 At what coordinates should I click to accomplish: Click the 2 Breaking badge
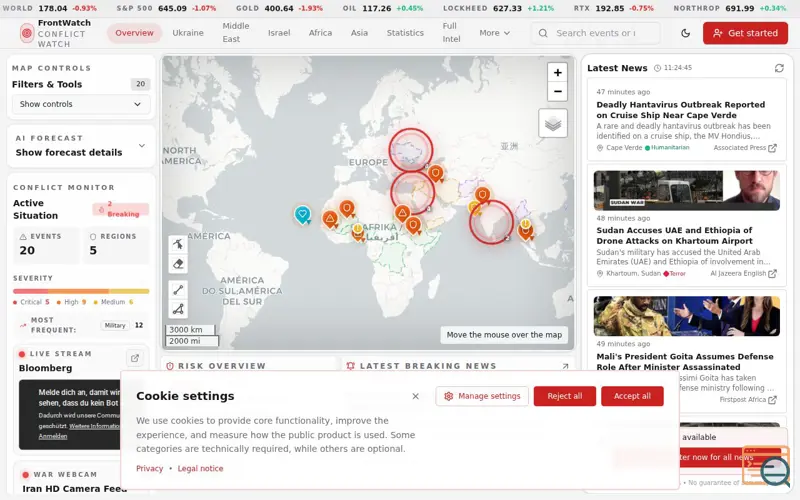pos(120,209)
